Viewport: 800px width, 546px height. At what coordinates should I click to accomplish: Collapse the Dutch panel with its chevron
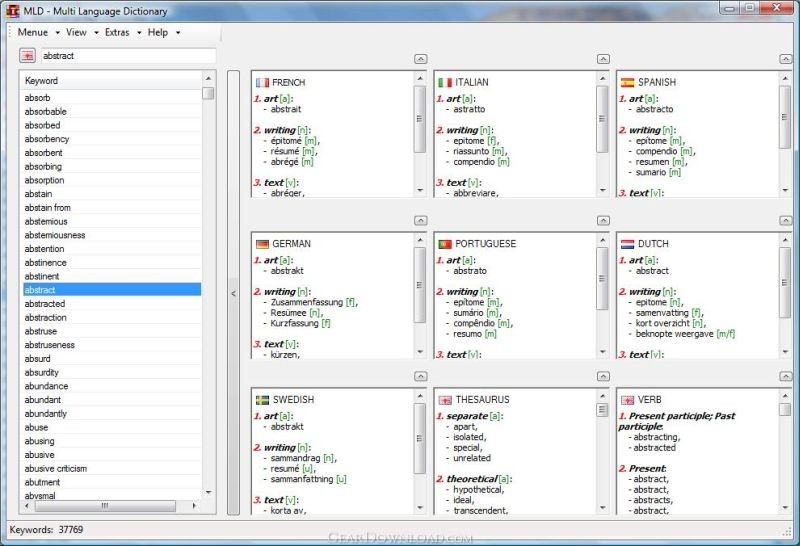point(786,220)
